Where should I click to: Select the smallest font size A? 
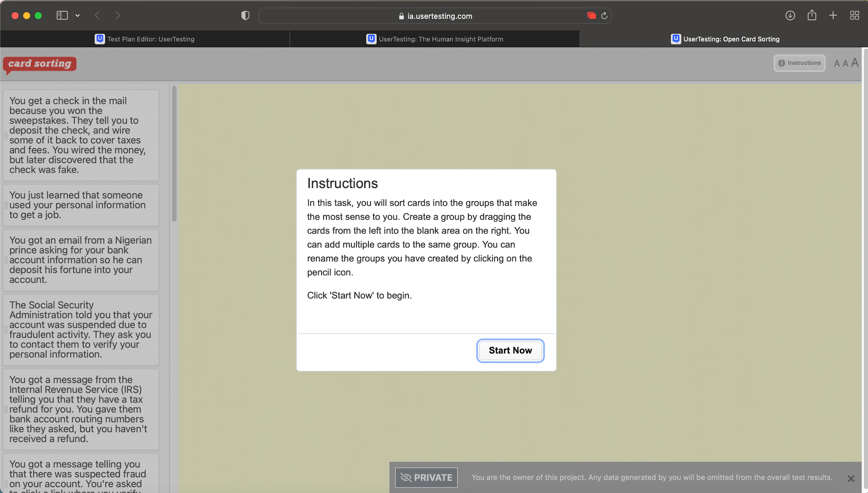(x=836, y=63)
